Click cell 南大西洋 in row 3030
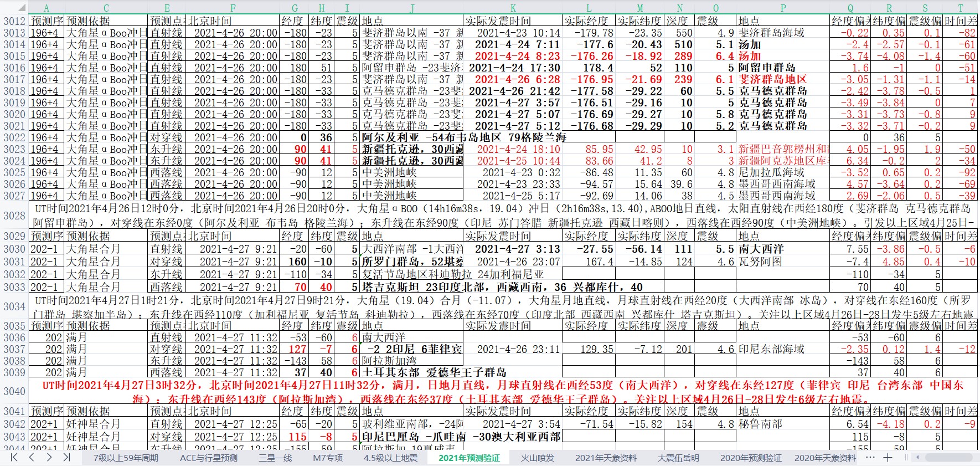This screenshot has height=466, width=980. (783, 249)
